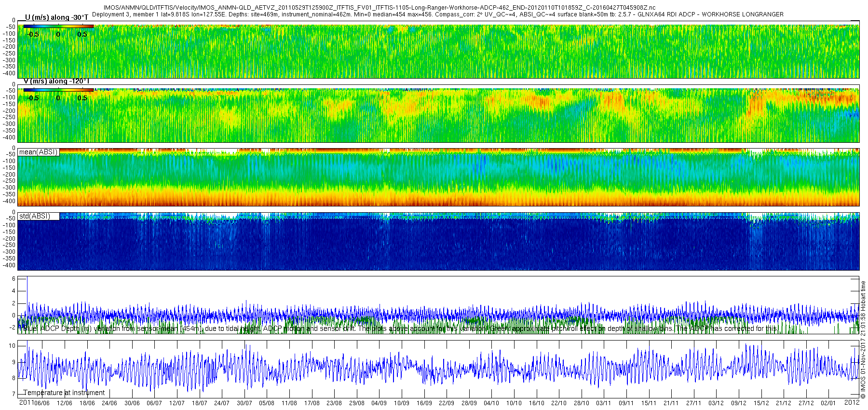
Task: Click the '-0.5' label on V colorbar
Action: (32, 98)
